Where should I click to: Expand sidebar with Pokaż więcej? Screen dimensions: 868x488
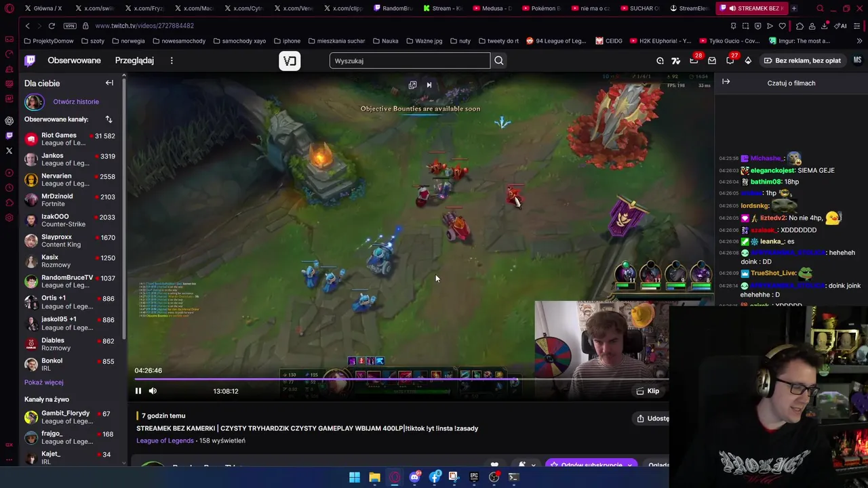(43, 382)
